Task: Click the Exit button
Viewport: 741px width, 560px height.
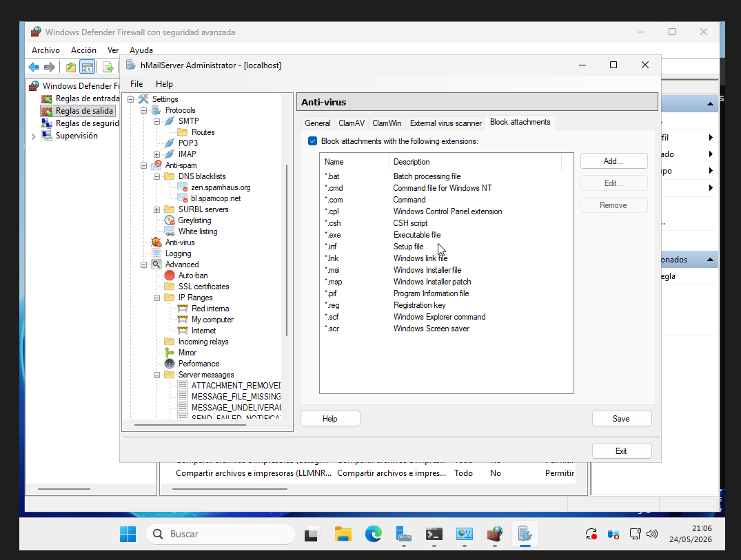Action: [622, 451]
